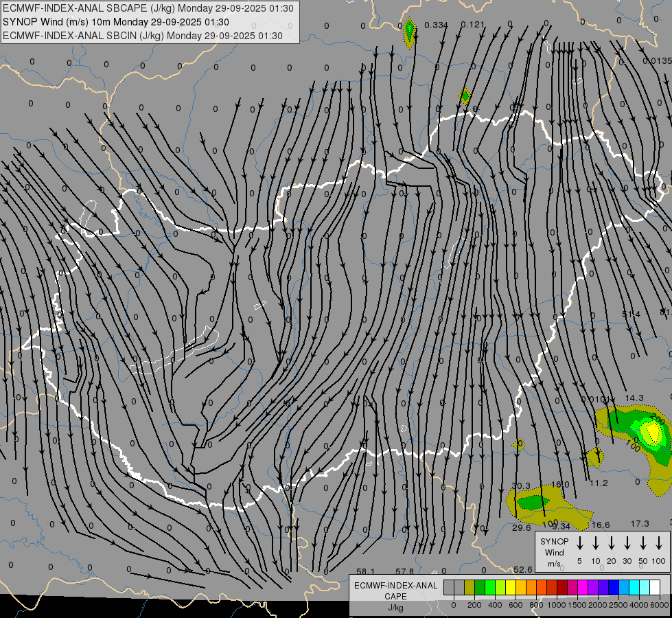Image resolution: width=672 pixels, height=618 pixels.
Task: Pick the magenta swatch left of 2000
Action: [x=583, y=587]
